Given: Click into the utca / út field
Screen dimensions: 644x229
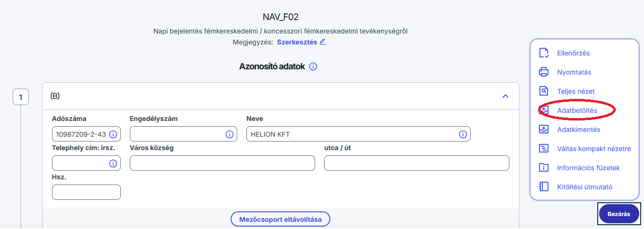Looking at the screenshot, I should coord(416,163).
